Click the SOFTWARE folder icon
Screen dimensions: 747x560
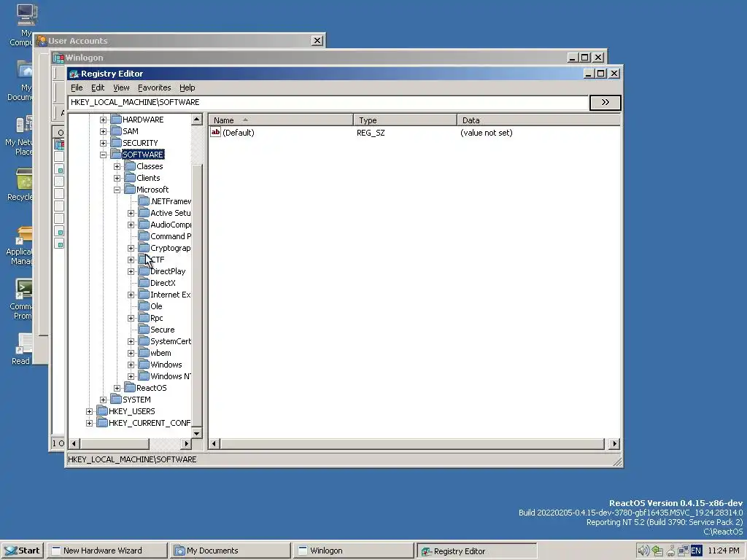click(x=116, y=155)
